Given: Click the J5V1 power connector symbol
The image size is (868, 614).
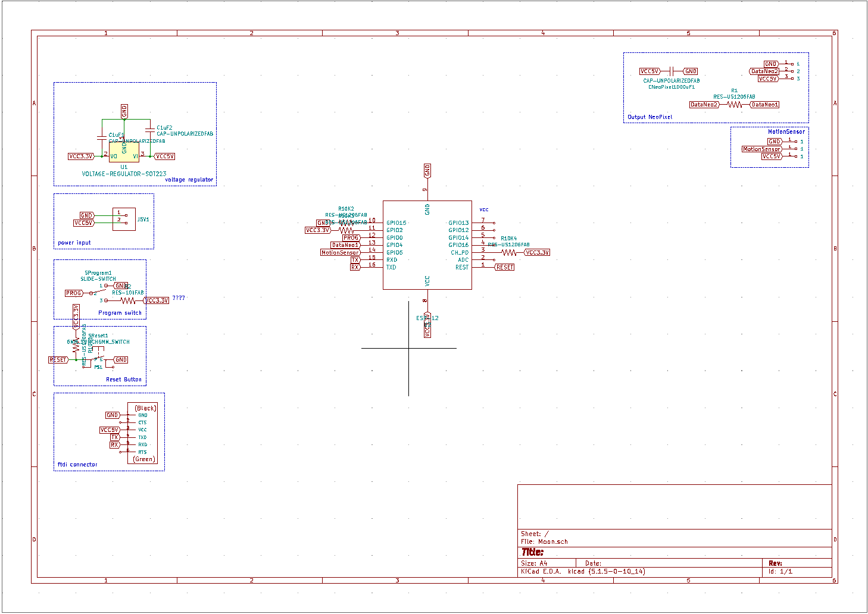Looking at the screenshot, I should 124,219.
